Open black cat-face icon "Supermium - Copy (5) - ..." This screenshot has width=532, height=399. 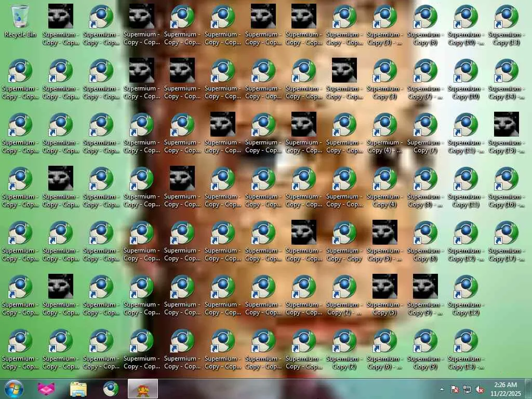pos(384,241)
